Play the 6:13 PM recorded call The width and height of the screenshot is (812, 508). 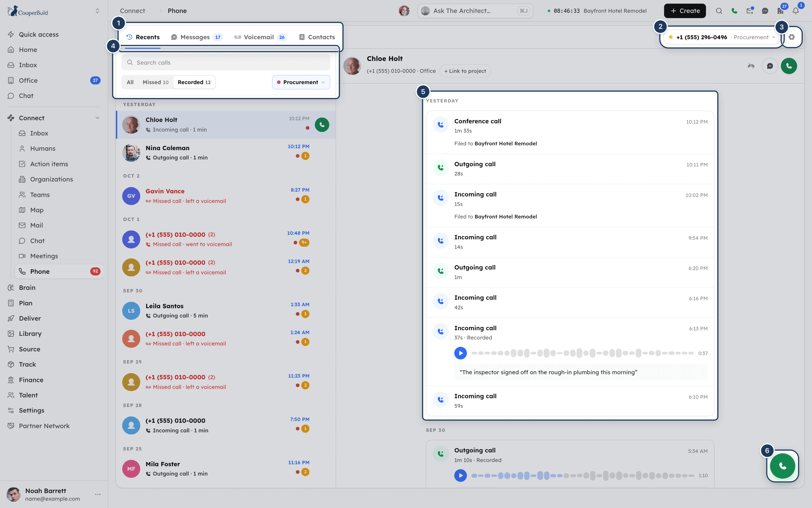pyautogui.click(x=460, y=353)
